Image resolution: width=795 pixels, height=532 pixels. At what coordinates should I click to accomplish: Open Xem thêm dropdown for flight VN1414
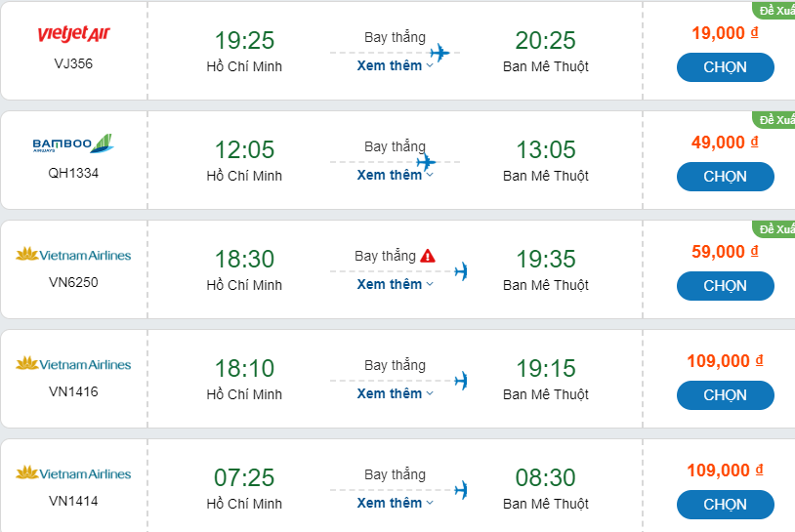[395, 503]
